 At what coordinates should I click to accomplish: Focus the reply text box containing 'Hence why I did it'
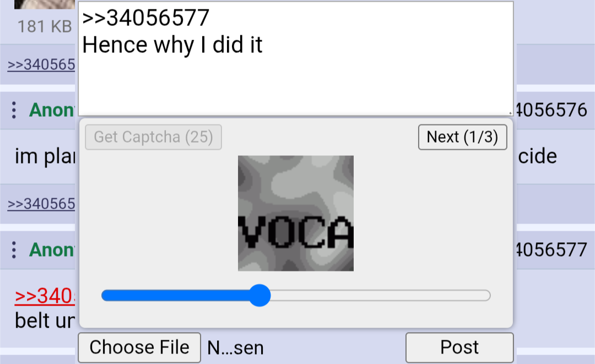click(x=296, y=59)
